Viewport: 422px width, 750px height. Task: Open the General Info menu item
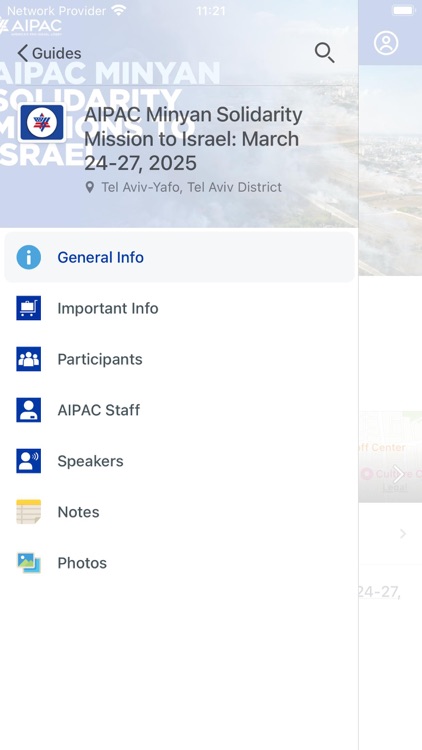(x=179, y=257)
